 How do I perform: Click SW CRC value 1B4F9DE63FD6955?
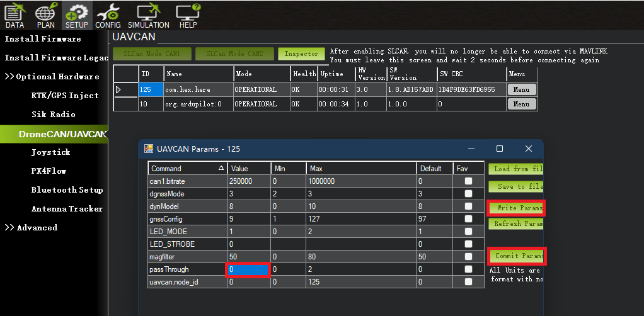tap(471, 89)
